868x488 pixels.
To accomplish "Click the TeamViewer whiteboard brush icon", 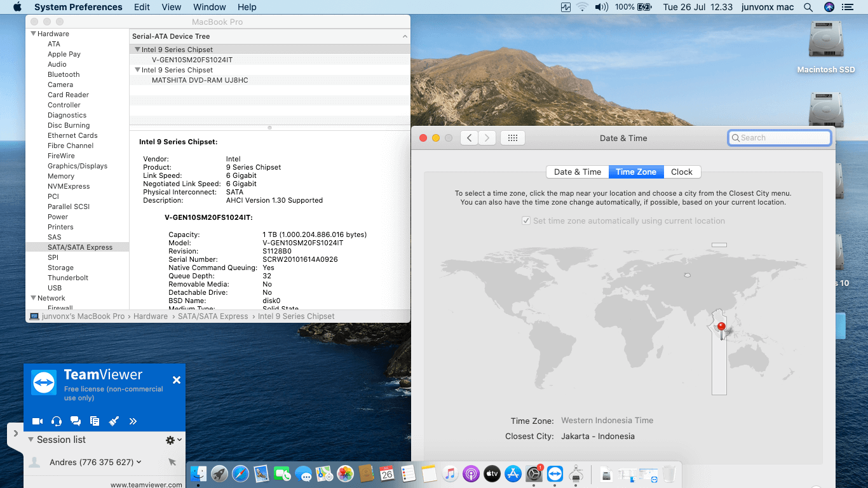I will click(114, 421).
